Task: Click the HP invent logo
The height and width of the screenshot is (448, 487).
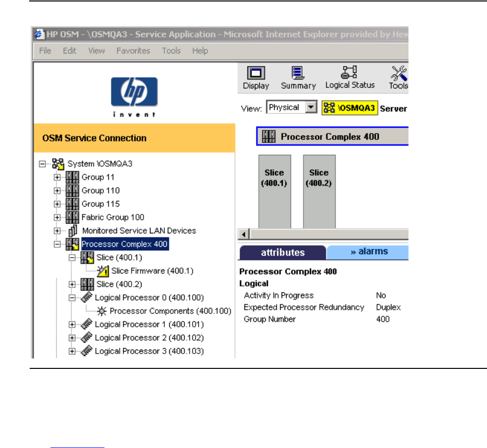Action: click(x=134, y=97)
